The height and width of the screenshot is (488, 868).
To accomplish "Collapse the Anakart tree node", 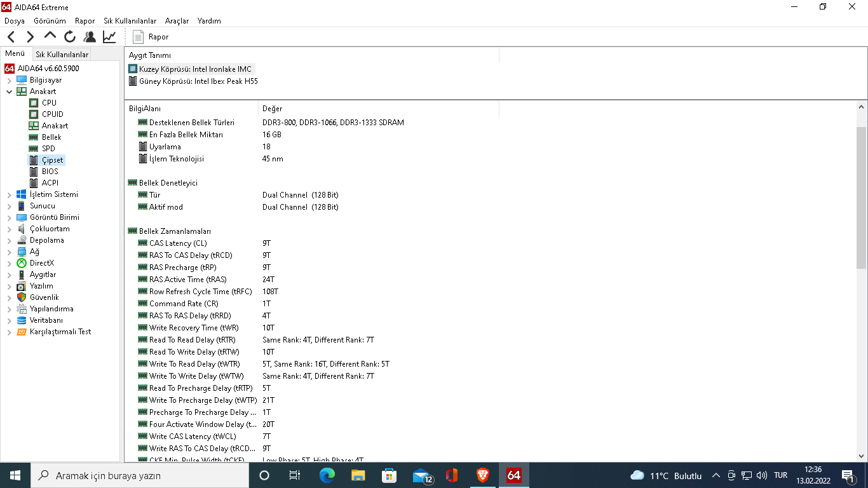I will tap(9, 91).
